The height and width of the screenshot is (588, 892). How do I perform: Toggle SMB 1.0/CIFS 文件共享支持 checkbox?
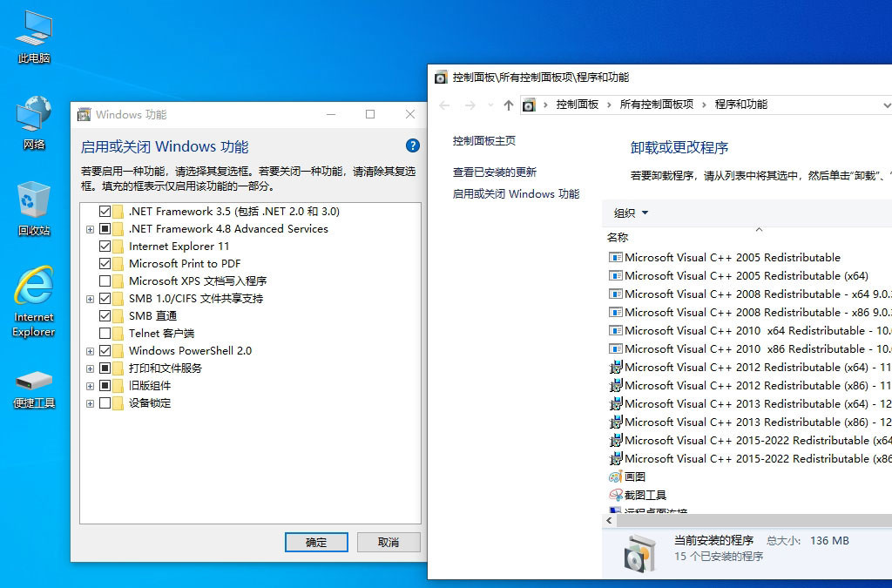(105, 299)
